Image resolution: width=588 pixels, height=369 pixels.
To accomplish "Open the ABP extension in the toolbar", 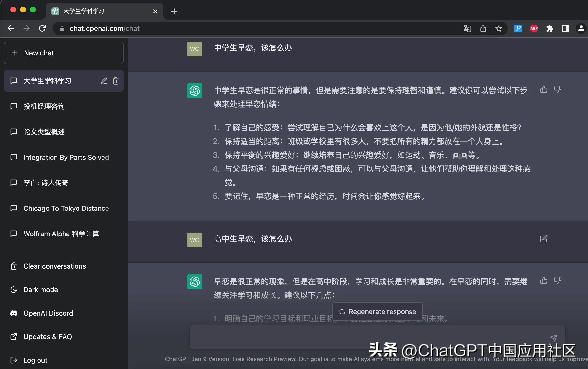I will click(534, 28).
